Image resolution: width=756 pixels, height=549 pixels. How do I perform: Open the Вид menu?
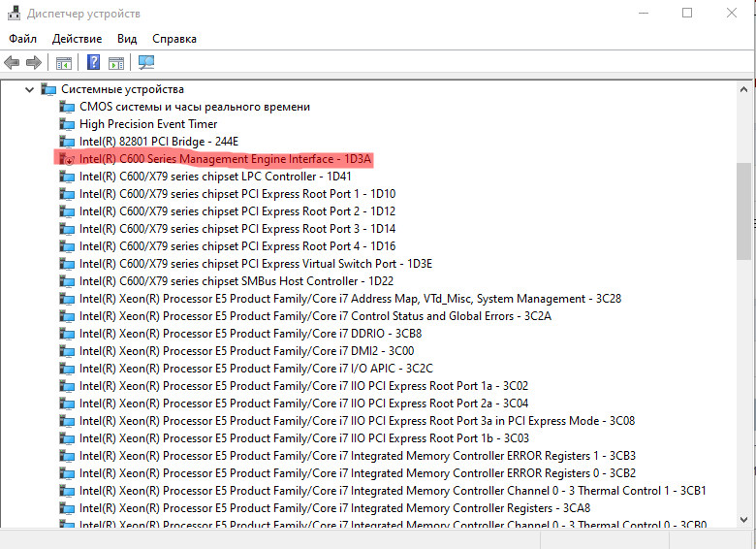[x=127, y=39]
